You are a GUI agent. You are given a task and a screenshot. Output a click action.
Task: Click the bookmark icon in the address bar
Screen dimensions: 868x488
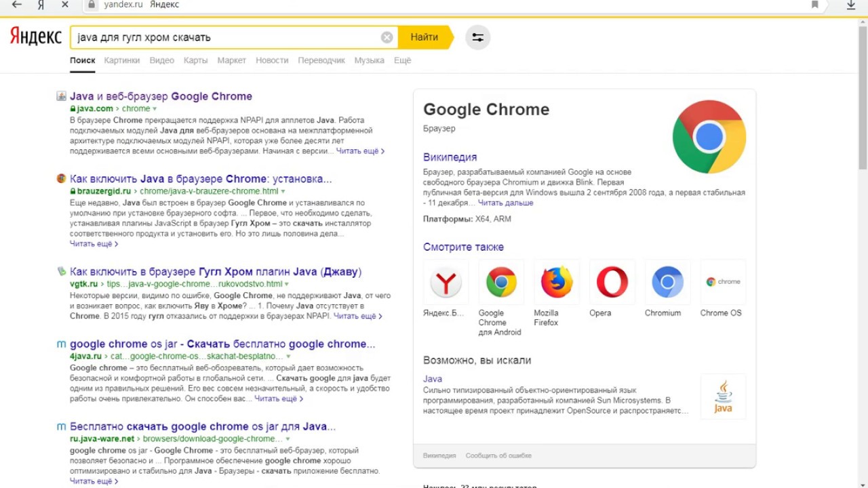coord(815,5)
